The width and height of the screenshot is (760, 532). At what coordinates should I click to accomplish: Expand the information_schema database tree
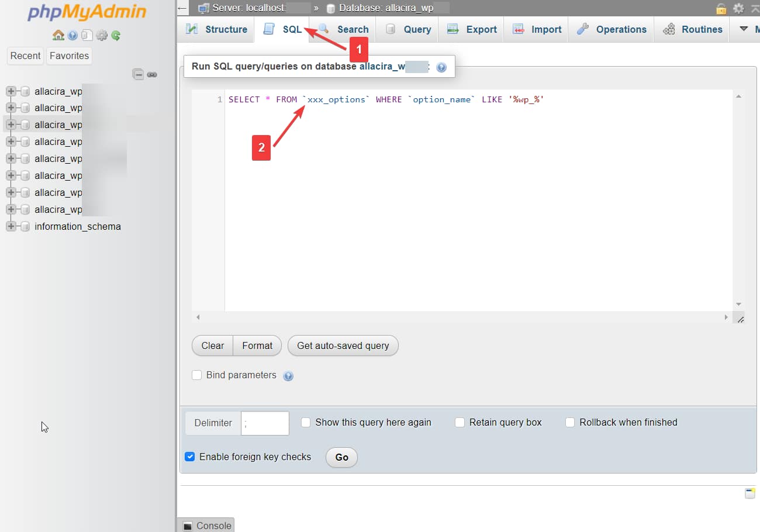click(x=10, y=226)
